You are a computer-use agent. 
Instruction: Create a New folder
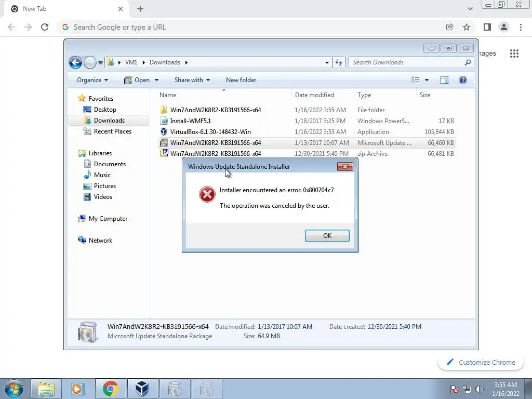[241, 80]
